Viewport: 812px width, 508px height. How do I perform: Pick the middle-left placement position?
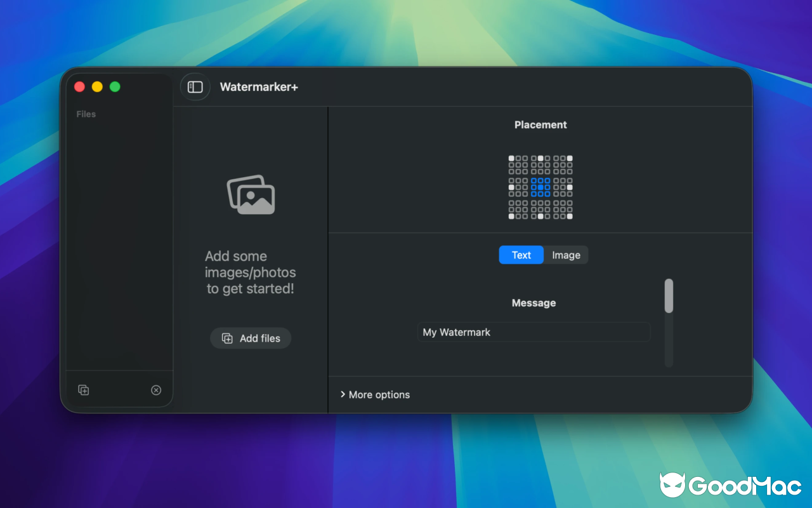[x=511, y=187]
